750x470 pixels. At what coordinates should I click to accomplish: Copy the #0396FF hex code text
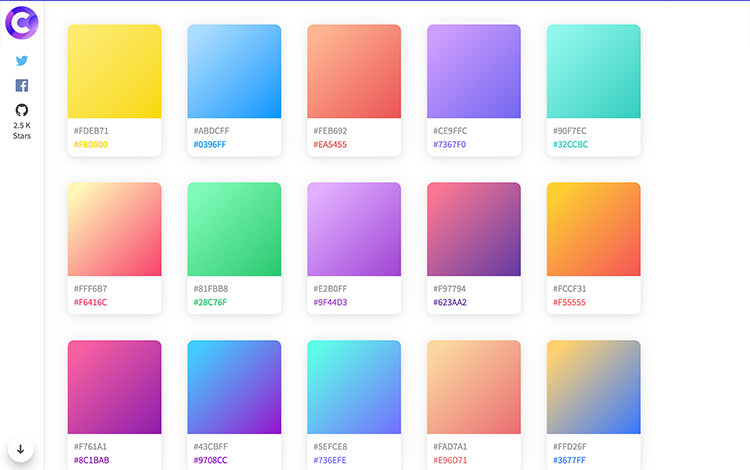[x=210, y=144]
